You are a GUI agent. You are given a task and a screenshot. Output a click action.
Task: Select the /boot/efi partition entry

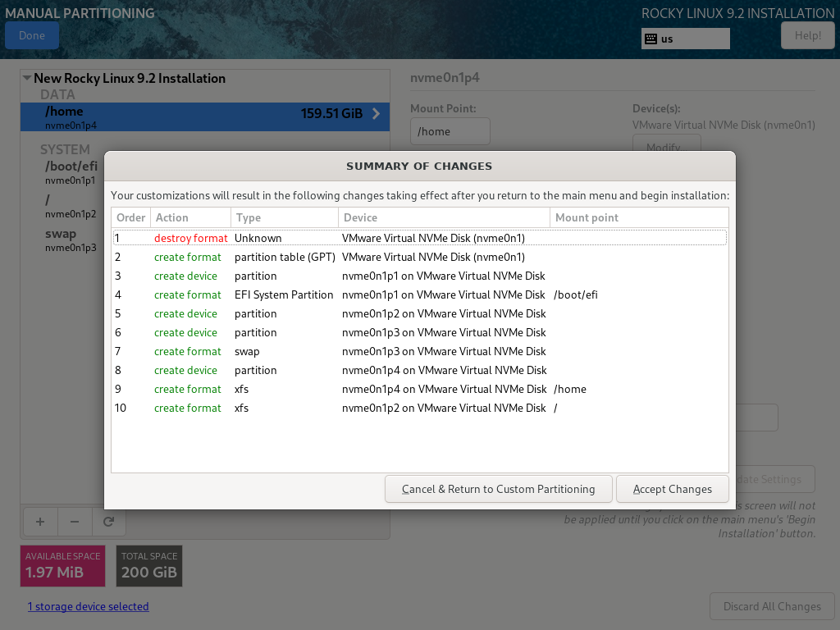[71, 172]
